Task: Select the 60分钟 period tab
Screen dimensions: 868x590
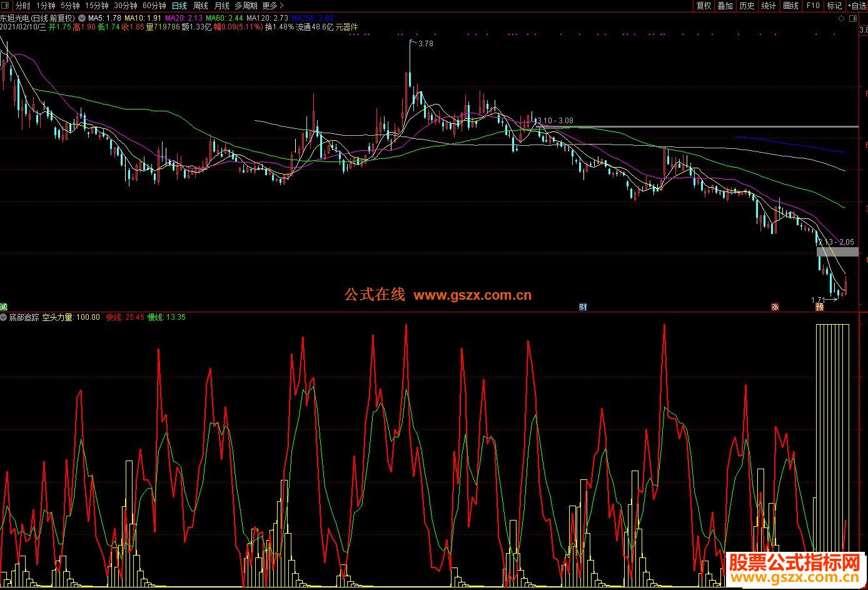Action: (x=154, y=6)
